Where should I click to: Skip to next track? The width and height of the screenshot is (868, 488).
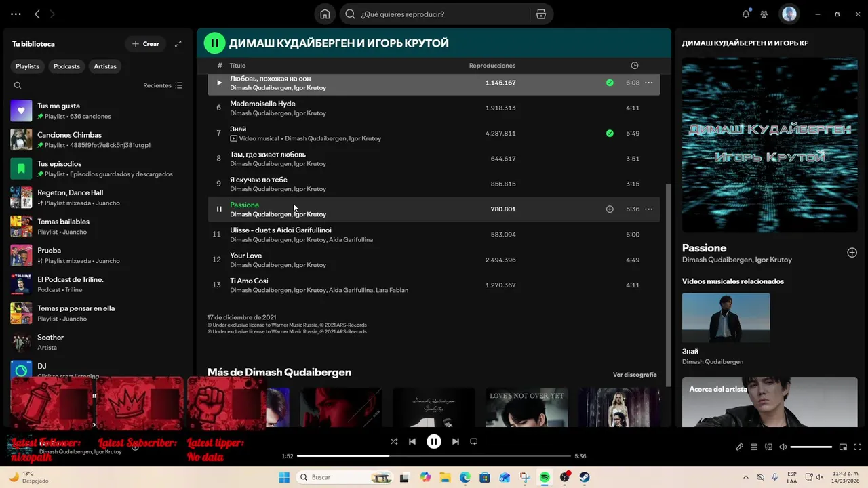tap(456, 441)
